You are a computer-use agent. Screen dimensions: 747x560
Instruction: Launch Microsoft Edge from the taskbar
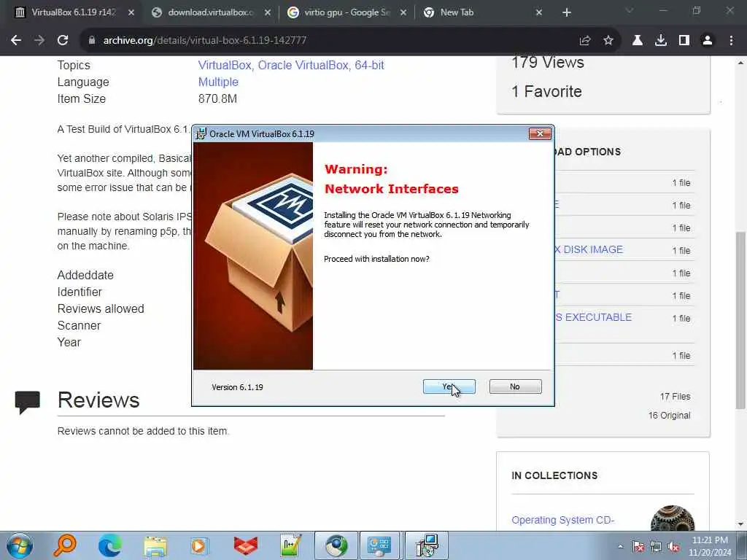(109, 545)
